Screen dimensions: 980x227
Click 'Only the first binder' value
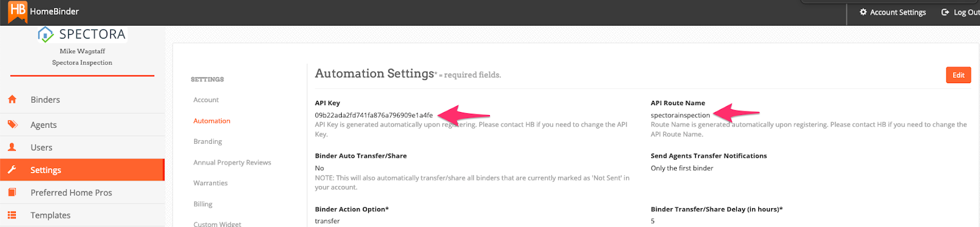tap(682, 168)
